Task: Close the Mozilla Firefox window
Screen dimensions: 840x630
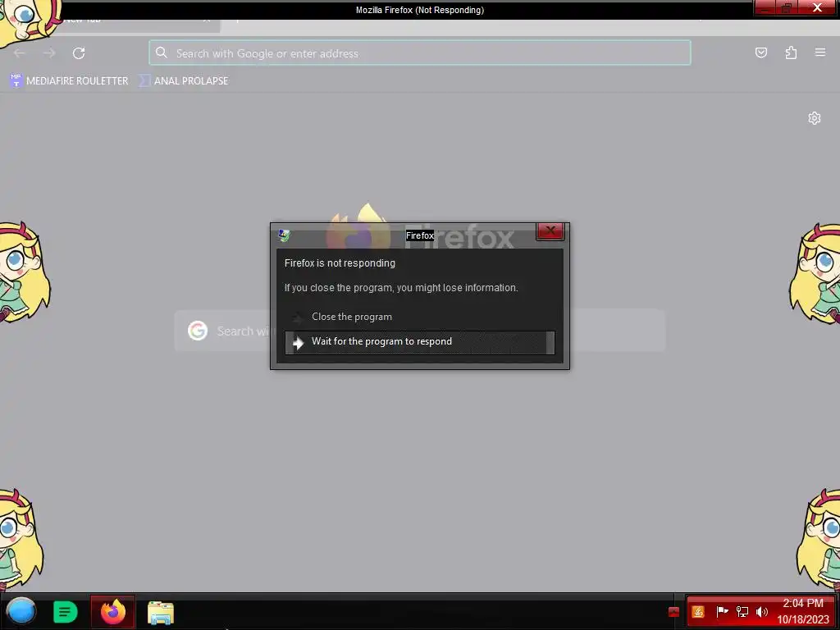Action: point(817,7)
